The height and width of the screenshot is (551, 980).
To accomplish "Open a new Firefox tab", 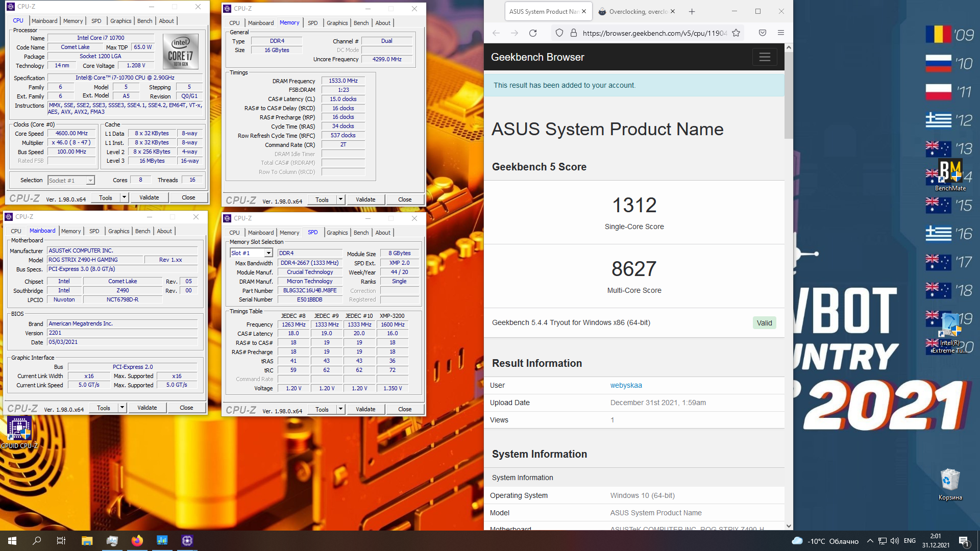I will [692, 12].
